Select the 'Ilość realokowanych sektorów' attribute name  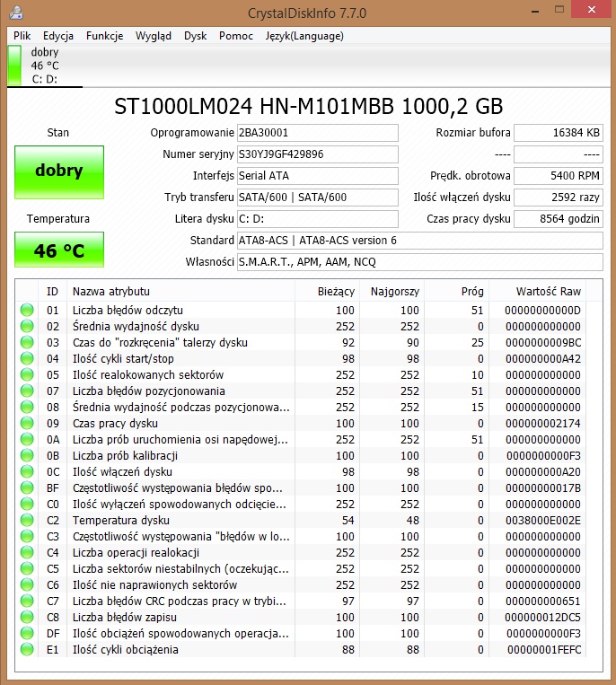[x=148, y=375]
